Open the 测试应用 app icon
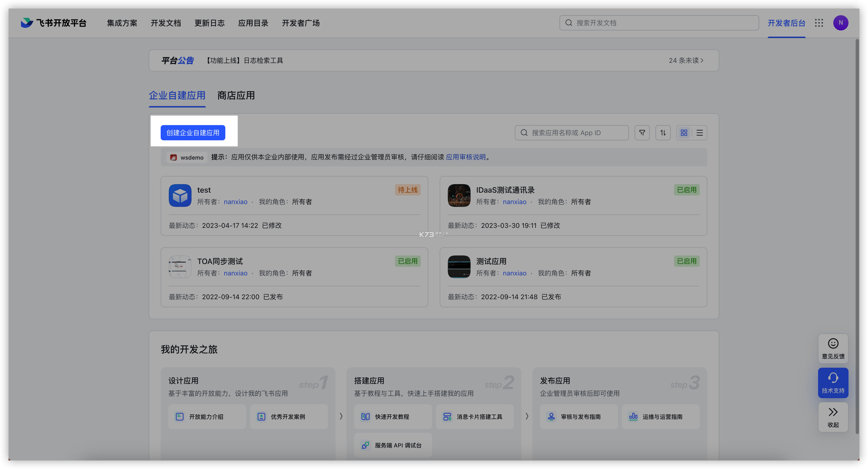This screenshot has width=868, height=469. point(459,267)
